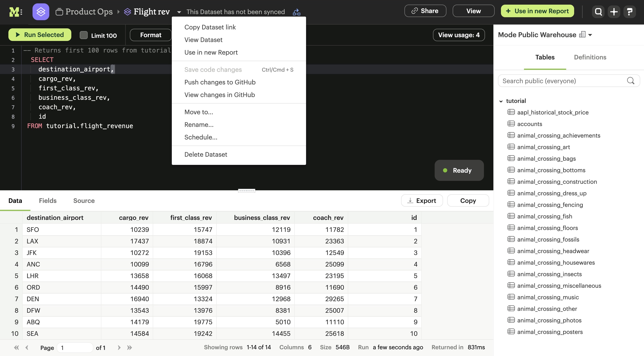Screen dimensions: 644x356
Task: Click the Ready status indicator
Action: tap(459, 170)
